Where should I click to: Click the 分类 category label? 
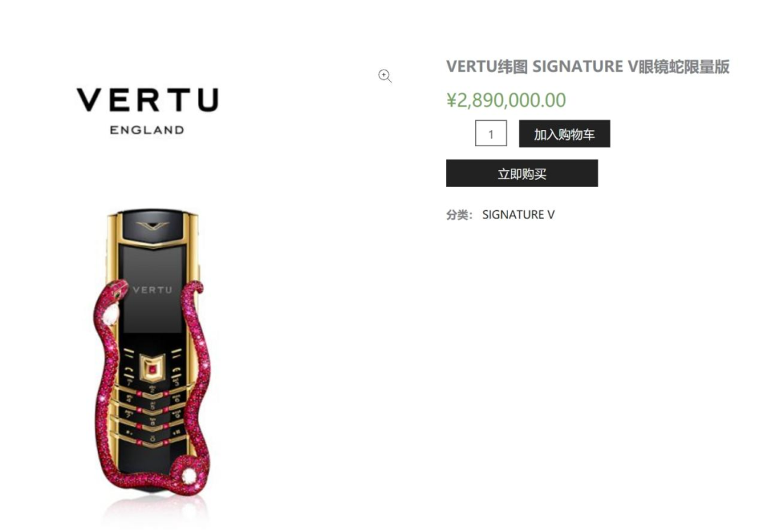(459, 214)
